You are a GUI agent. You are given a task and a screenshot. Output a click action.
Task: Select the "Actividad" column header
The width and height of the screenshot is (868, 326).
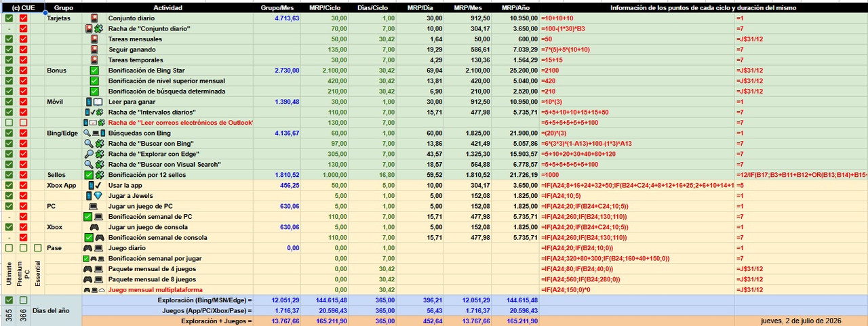click(x=167, y=7)
